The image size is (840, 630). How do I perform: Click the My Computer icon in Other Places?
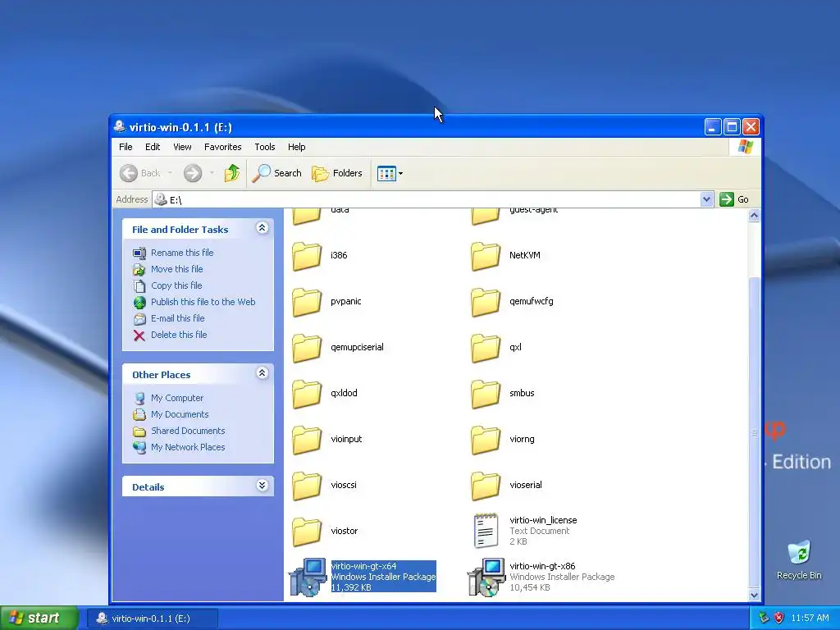(139, 398)
